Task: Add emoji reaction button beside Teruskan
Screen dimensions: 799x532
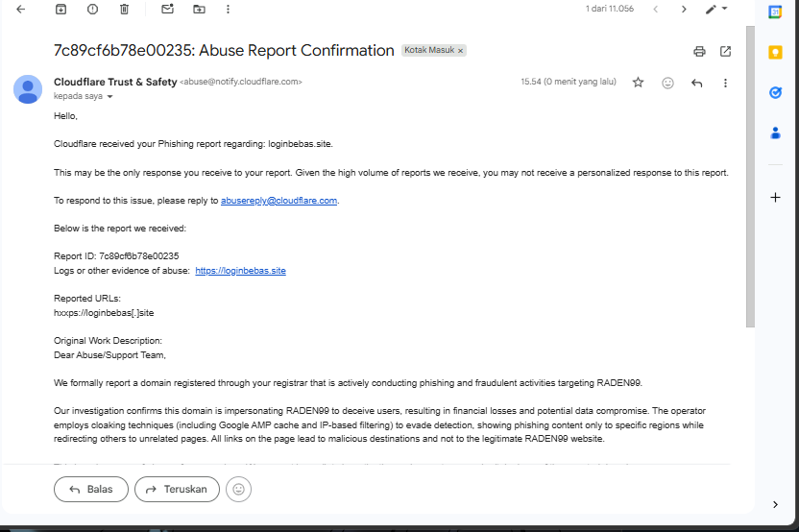Action: [238, 489]
